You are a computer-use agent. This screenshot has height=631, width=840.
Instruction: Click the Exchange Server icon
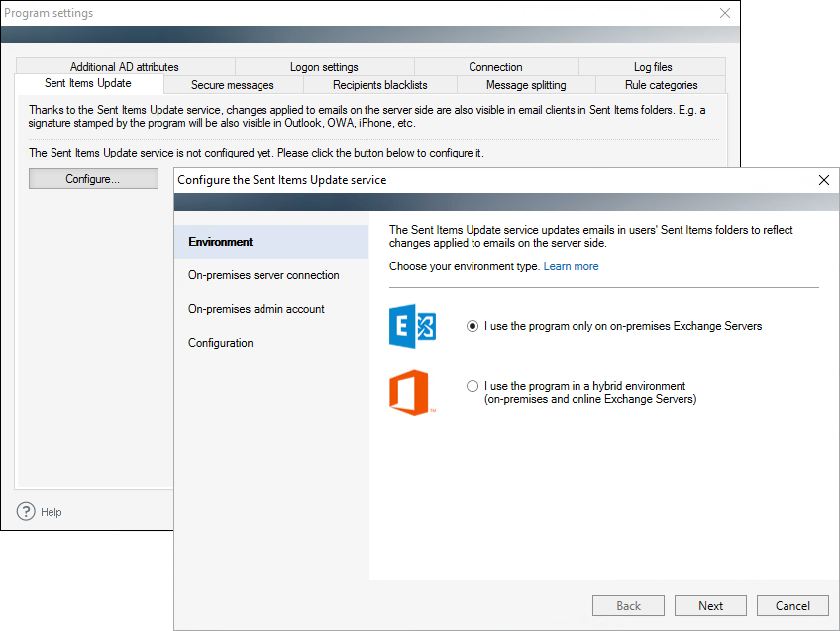coord(412,326)
